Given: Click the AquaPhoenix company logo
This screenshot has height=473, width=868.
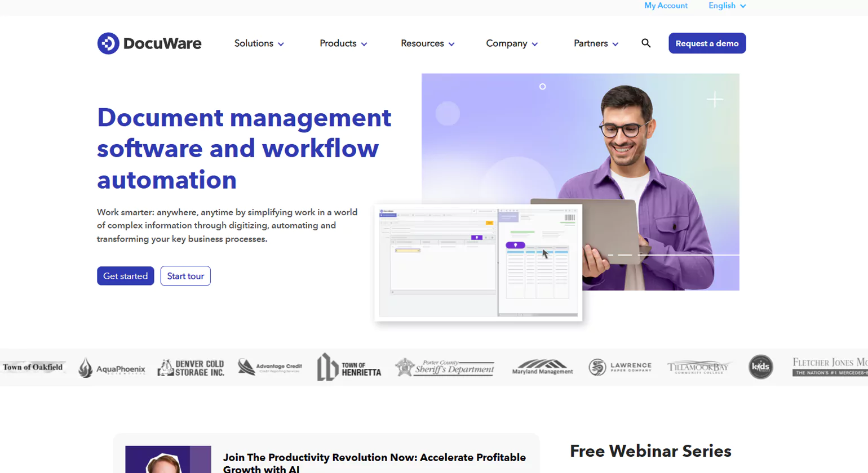Looking at the screenshot, I should 112,367.
